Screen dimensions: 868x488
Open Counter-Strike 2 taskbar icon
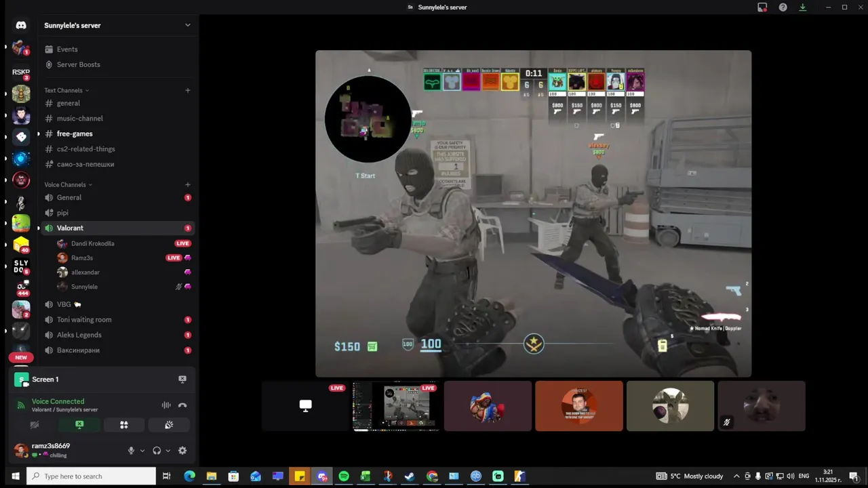coord(520,476)
